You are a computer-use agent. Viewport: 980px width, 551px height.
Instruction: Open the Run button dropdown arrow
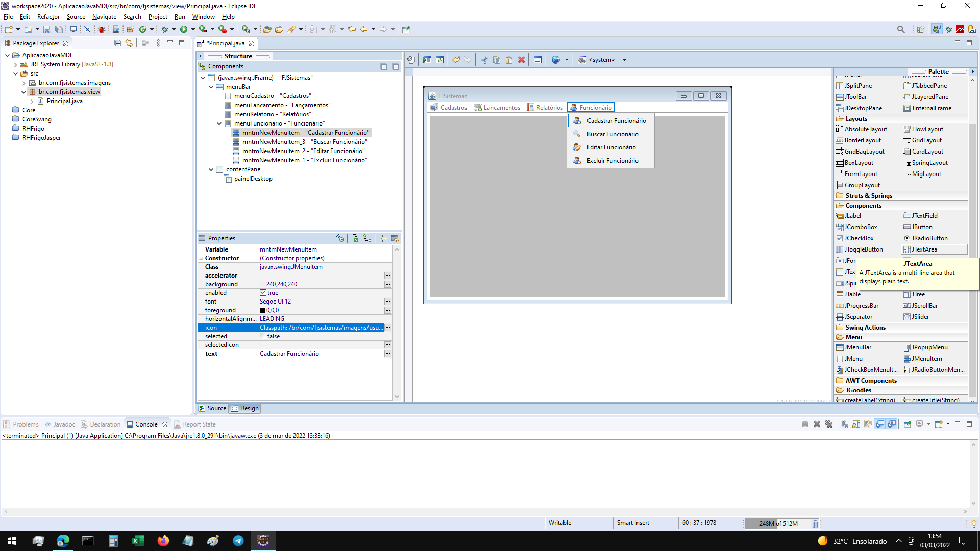pyautogui.click(x=193, y=30)
